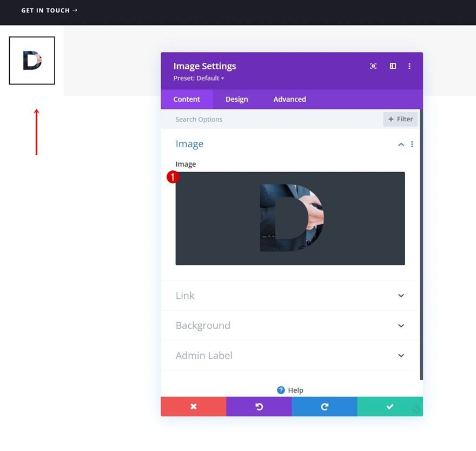Save settings with green checkmark button
The image size is (476, 451).
click(390, 406)
